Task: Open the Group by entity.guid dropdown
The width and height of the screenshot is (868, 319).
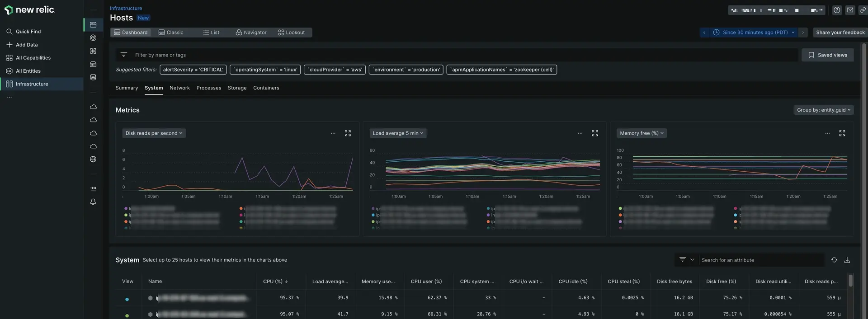Action: point(823,110)
